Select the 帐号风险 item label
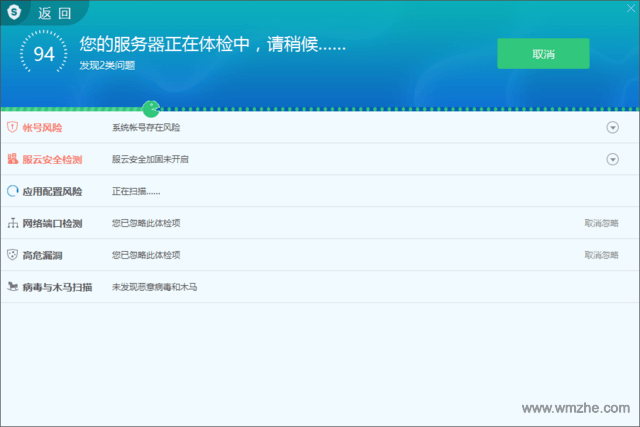Screen dimensions: 640x427 click(x=42, y=128)
